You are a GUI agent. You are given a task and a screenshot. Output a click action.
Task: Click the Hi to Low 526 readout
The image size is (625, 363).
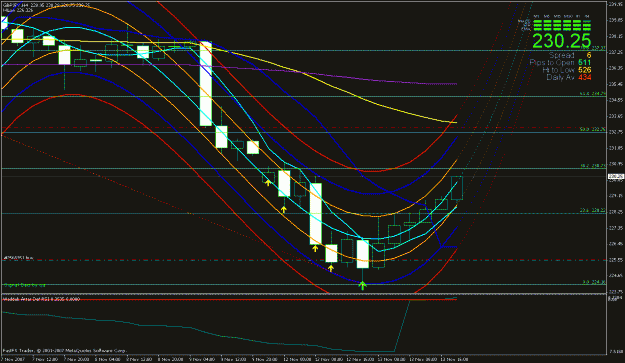[x=567, y=70]
